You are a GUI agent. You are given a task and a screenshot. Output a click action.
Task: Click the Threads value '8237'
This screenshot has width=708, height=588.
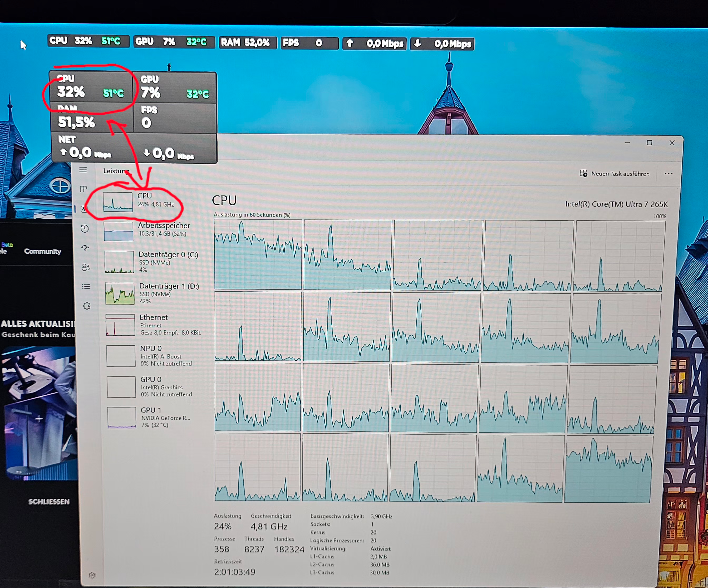tap(254, 549)
